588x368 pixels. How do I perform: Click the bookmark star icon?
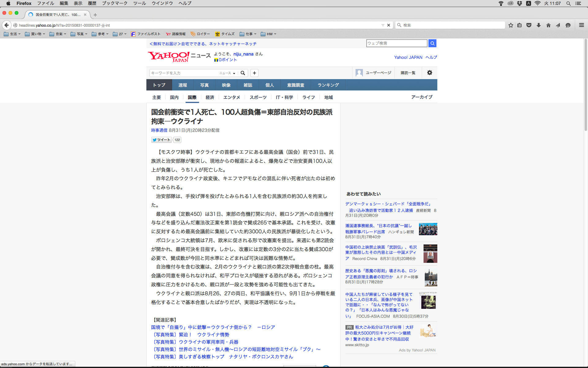tap(511, 25)
